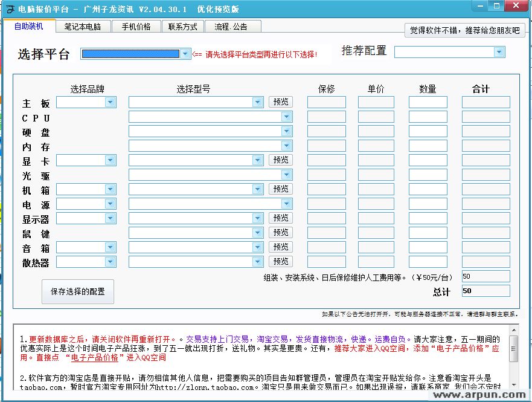532x402 pixels.
Task: Click the CPU 数量 input field
Action: (x=428, y=117)
